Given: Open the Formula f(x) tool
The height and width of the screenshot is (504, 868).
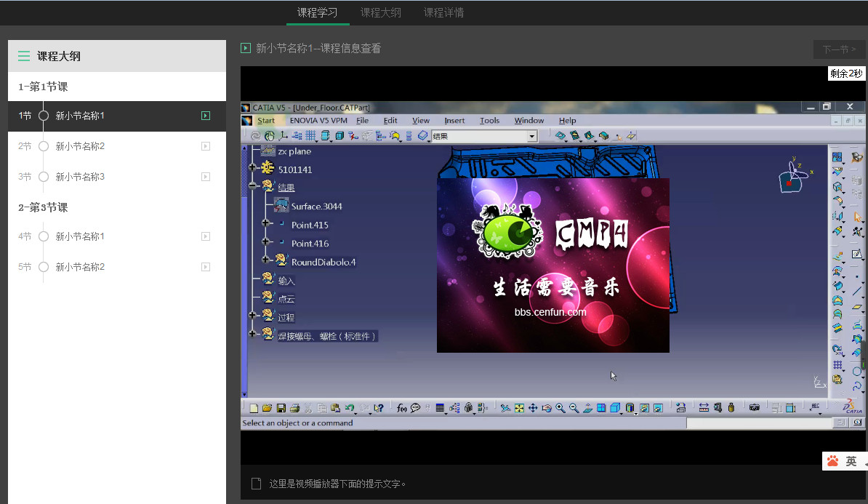Looking at the screenshot, I should pos(402,408).
